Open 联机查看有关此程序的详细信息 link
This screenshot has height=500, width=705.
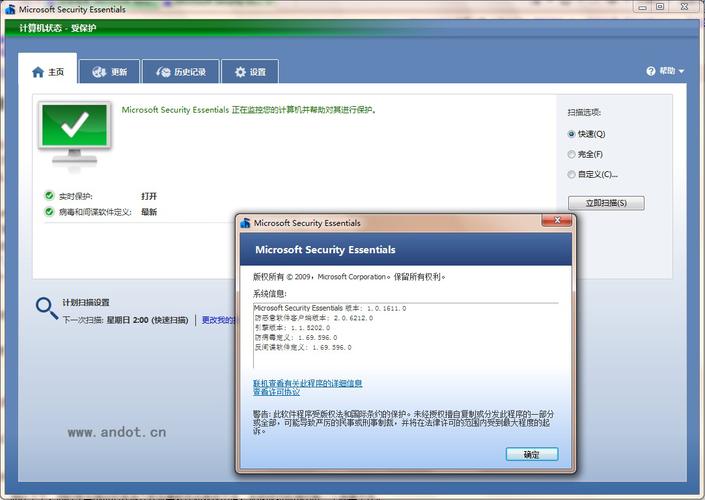click(308, 383)
